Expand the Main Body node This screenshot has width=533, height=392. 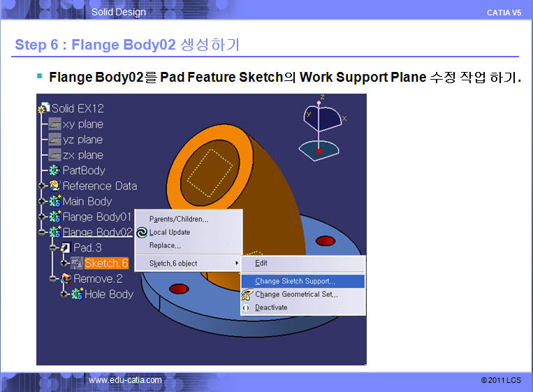42,201
